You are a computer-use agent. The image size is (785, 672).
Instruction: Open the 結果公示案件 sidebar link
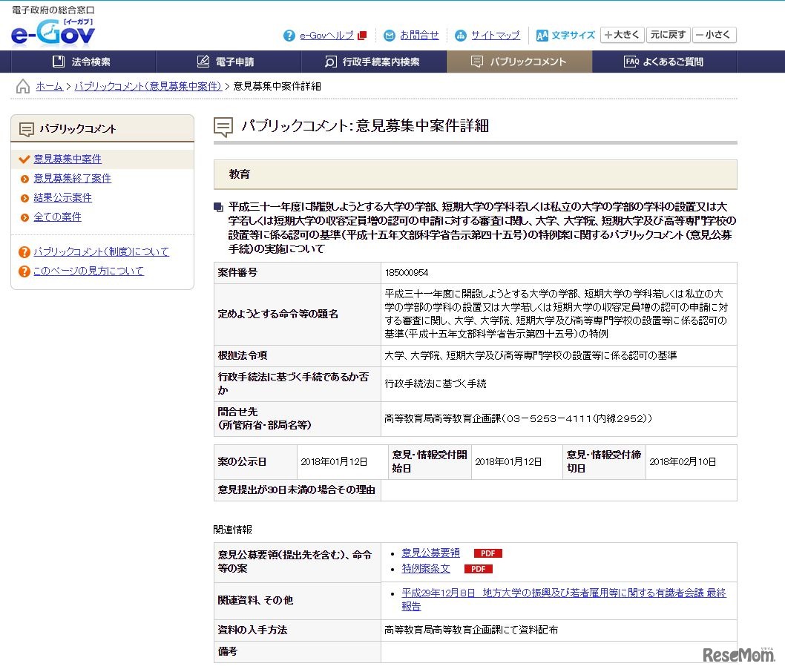(62, 197)
